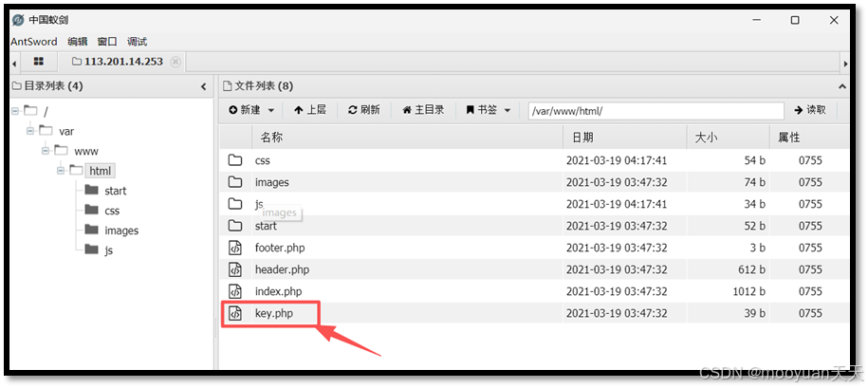Click the right tab scroll arrow
This screenshot has height=388, width=868.
pos(845,64)
